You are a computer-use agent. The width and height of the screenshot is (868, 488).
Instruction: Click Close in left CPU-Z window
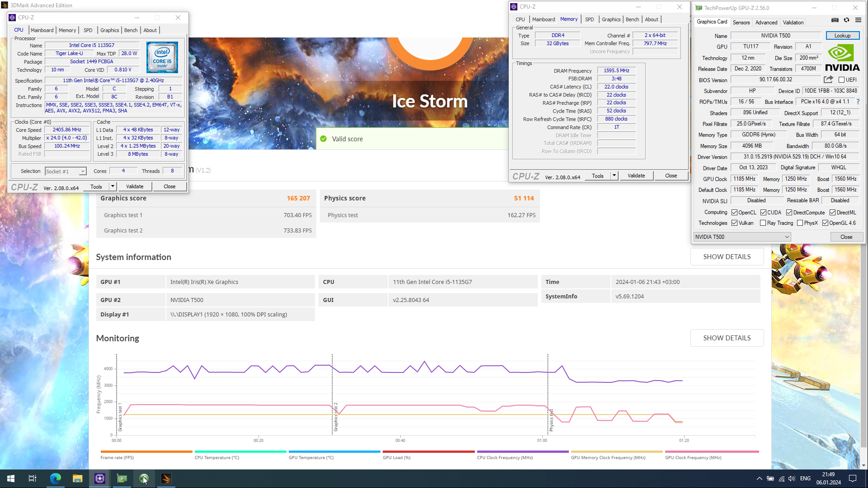(169, 186)
